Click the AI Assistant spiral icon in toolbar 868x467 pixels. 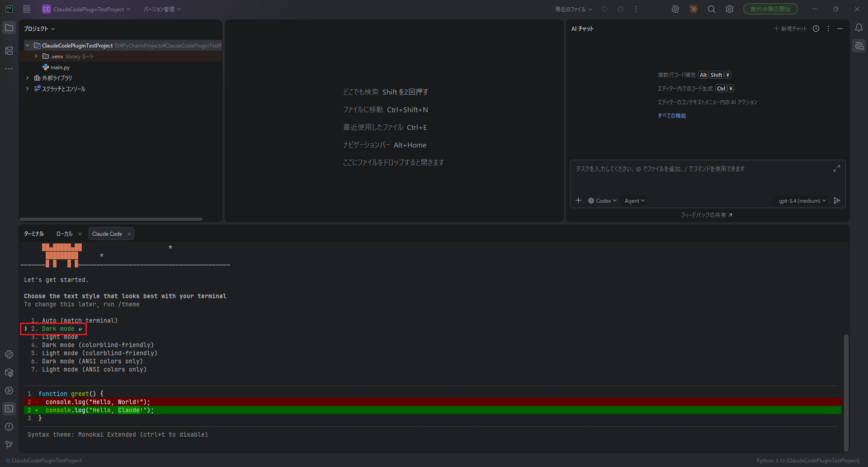675,9
